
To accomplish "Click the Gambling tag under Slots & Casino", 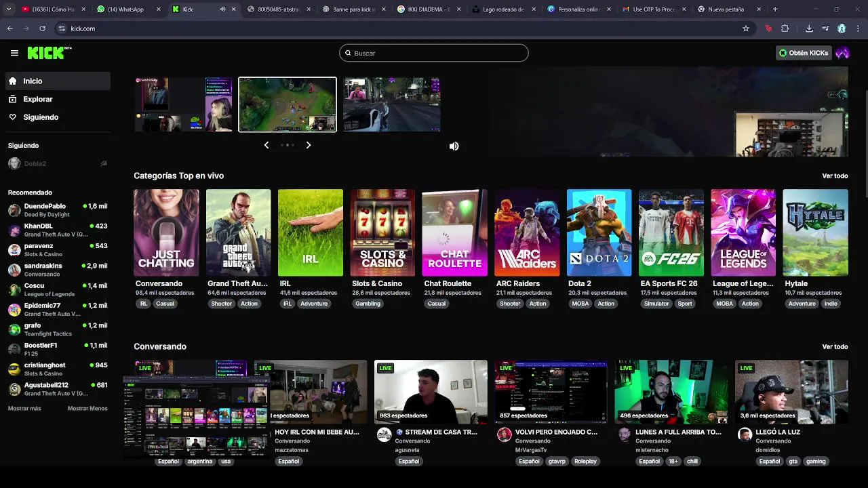I will [x=368, y=304].
